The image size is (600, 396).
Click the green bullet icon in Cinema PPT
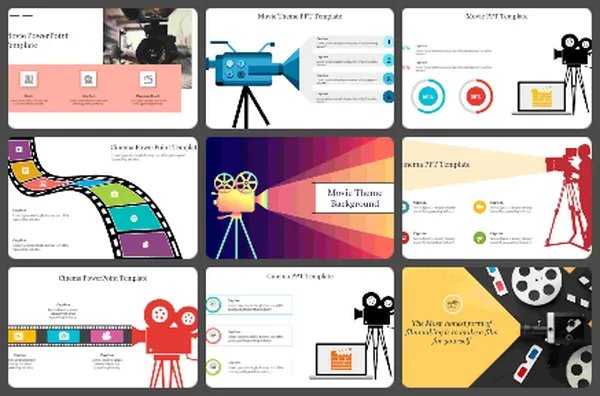479,238
